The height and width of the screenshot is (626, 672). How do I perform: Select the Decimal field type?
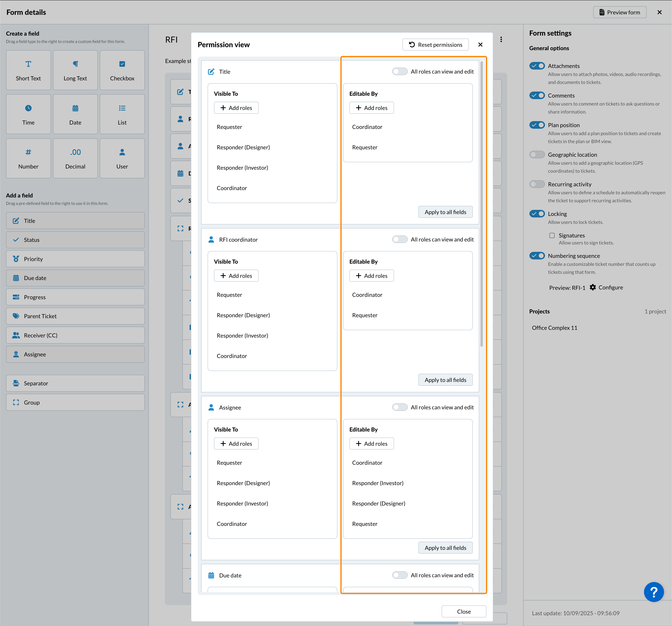75,158
